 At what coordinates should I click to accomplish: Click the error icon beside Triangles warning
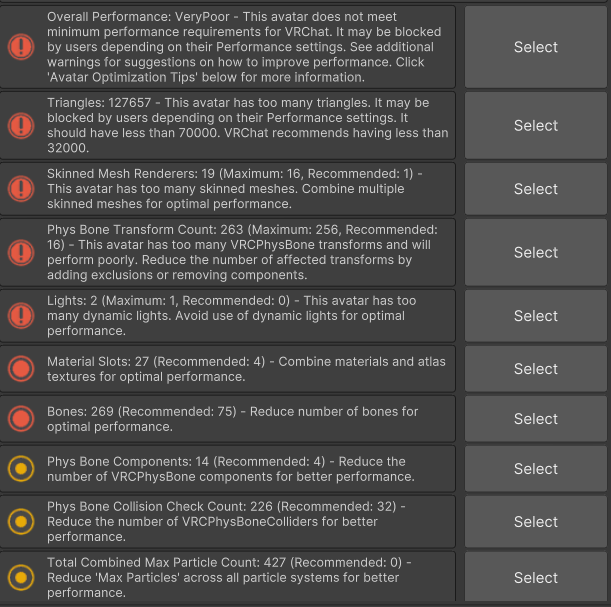click(21, 125)
